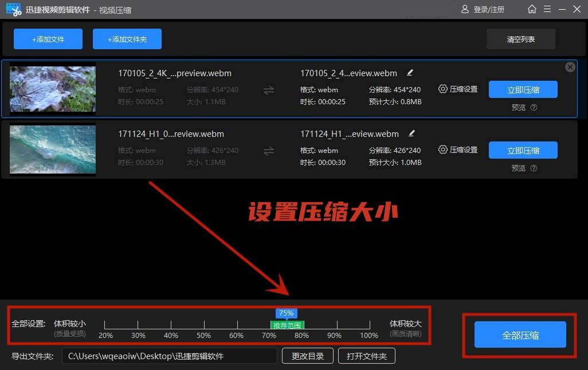This screenshot has height=370, width=588.
Task: Click the swap arrows icon in the 171124 row
Action: click(269, 151)
